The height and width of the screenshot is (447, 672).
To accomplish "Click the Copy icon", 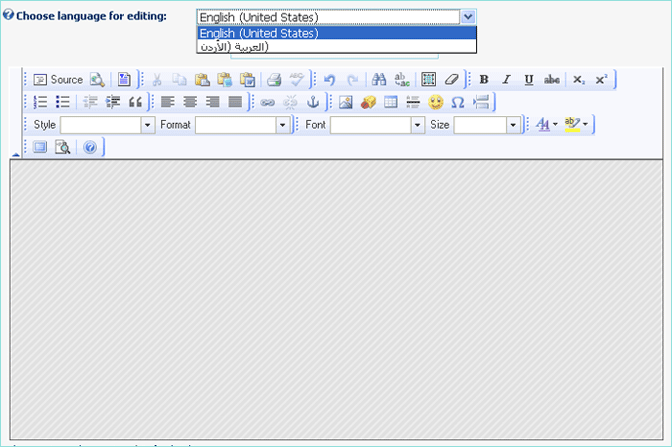I will coord(179,80).
